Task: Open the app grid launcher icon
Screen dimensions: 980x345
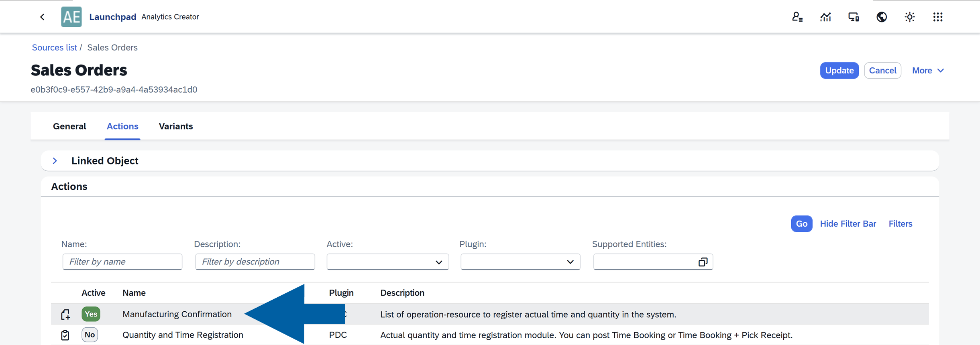Action: [x=937, y=17]
